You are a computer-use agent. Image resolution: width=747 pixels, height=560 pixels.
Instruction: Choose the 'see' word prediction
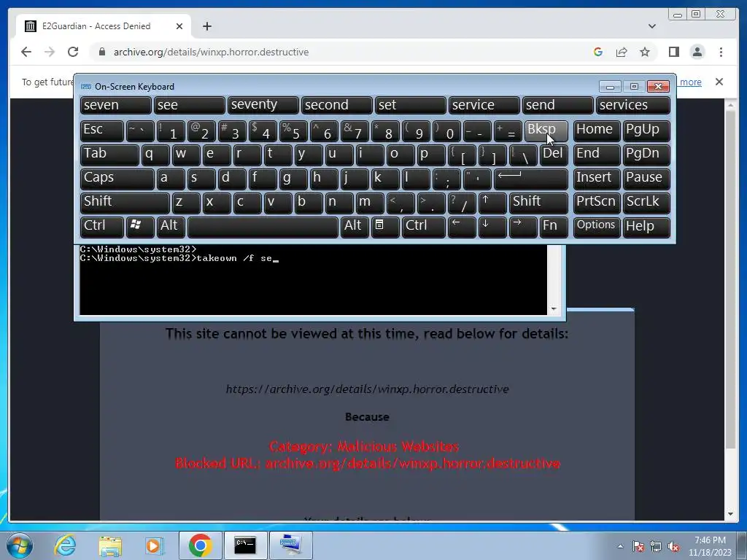(189, 105)
